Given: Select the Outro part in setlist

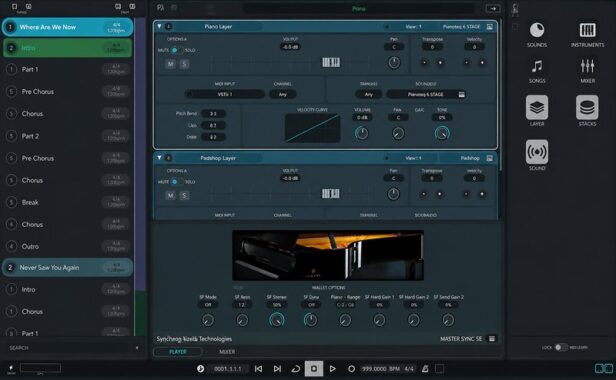Looking at the screenshot, I should 67,246.
